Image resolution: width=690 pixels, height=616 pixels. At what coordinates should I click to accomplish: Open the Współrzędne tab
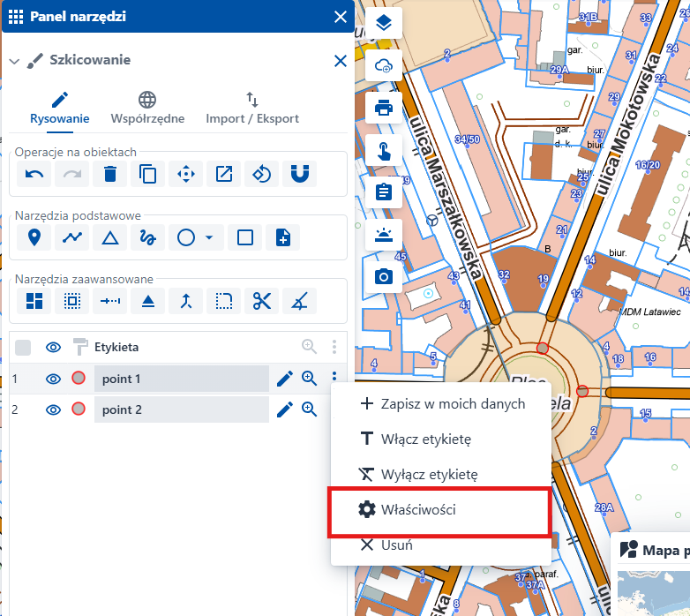147,109
